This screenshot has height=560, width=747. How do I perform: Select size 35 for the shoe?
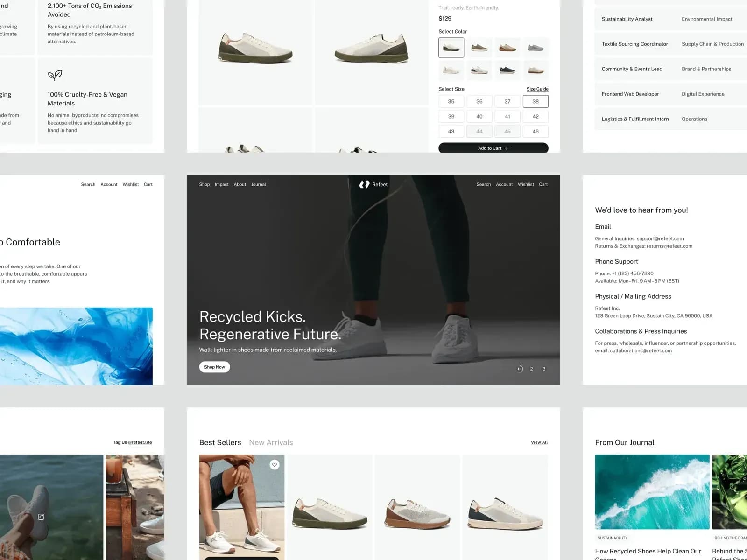tap(451, 101)
